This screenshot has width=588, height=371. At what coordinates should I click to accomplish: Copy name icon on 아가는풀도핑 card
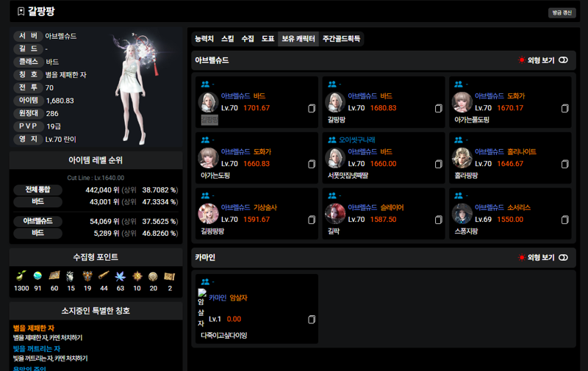(x=564, y=108)
